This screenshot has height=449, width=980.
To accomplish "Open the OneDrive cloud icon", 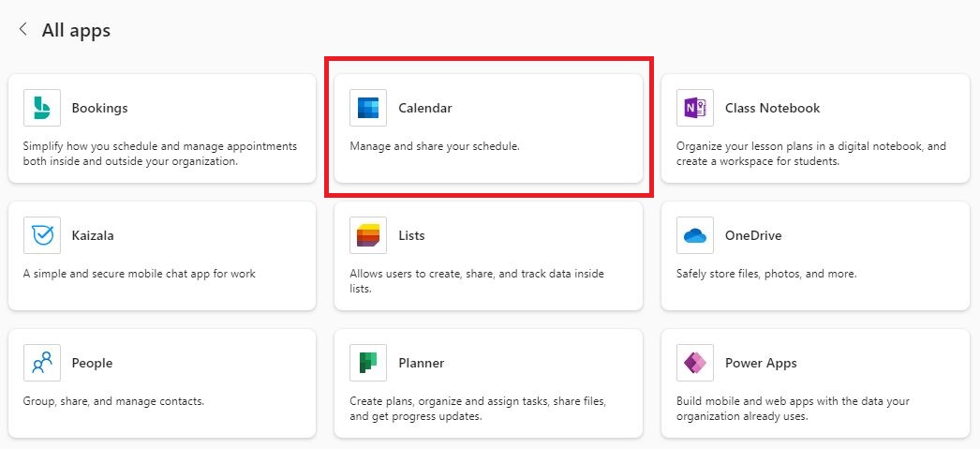I will [x=695, y=235].
